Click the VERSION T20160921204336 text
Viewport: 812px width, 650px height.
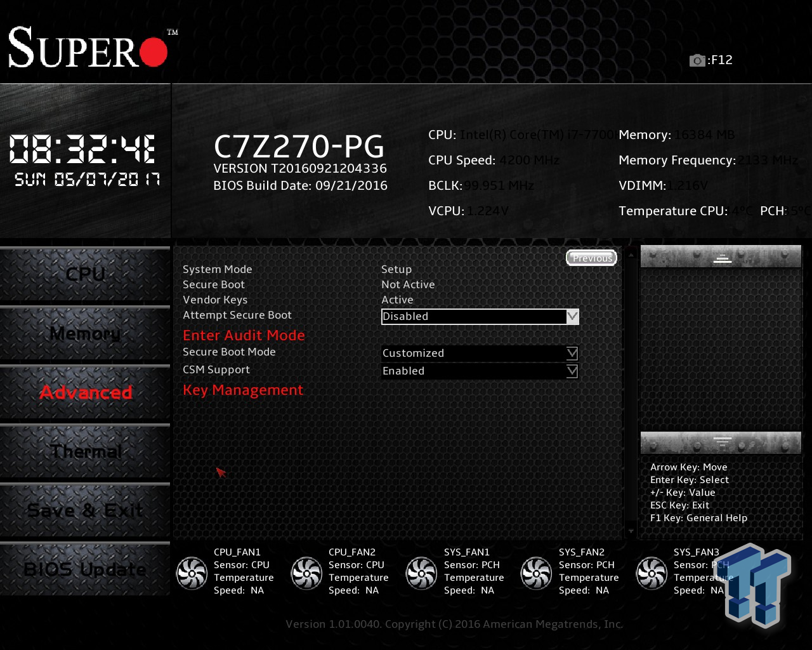pyautogui.click(x=300, y=169)
